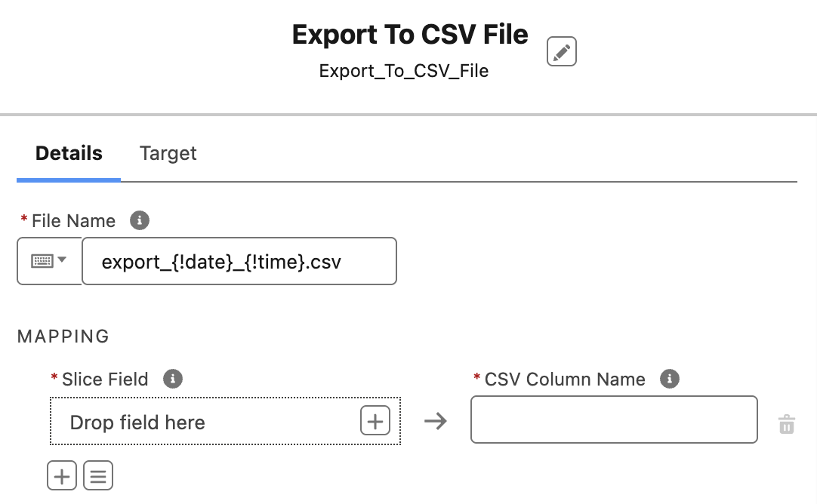
Task: Click the keyboard input mode icon
Action: pos(42,260)
